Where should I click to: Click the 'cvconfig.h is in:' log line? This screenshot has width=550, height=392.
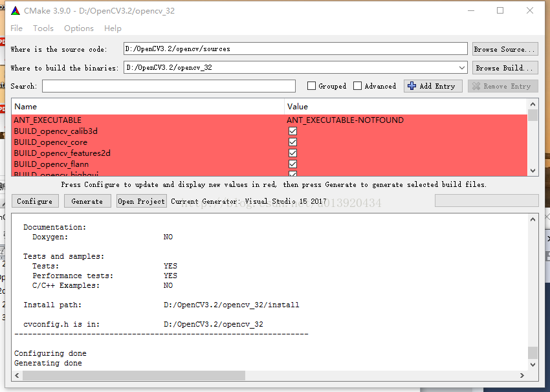pos(61,324)
